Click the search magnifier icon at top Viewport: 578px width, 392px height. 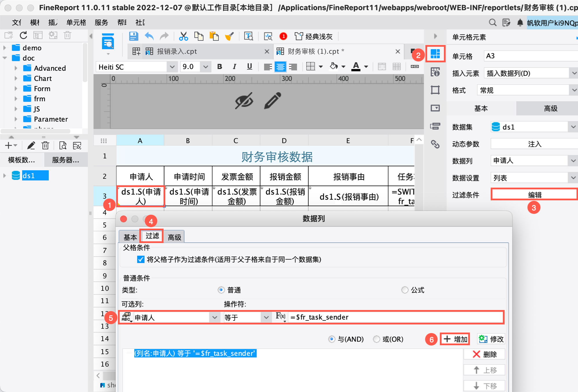pos(492,23)
